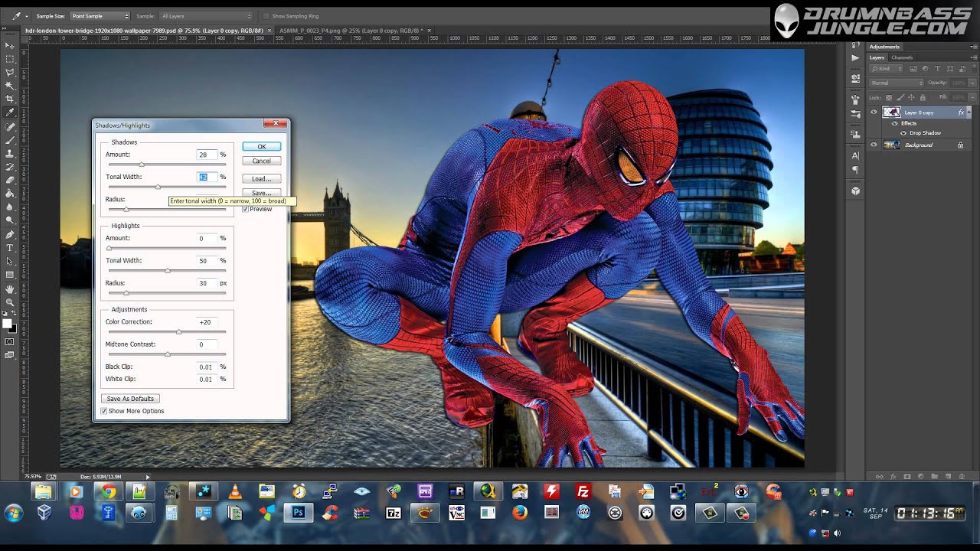Click the Save As Defaults button
Screen dimensions: 980x551
[130, 399]
